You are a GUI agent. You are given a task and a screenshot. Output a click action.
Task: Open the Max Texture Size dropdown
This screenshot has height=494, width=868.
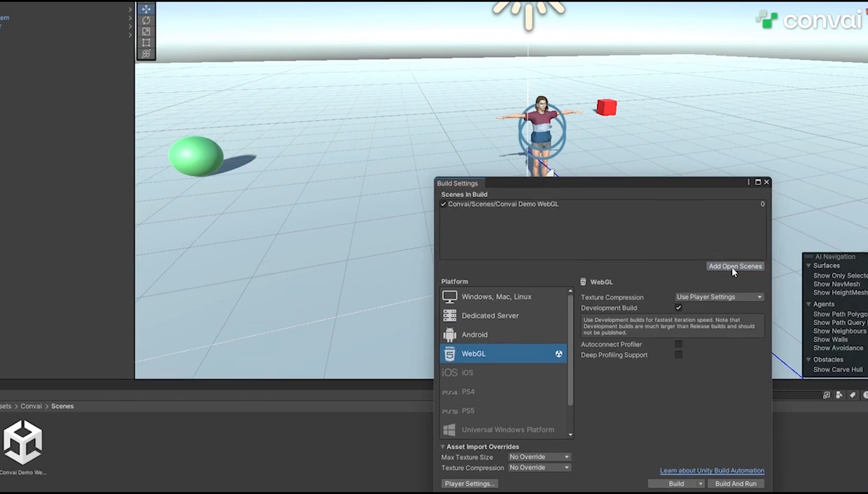pyautogui.click(x=539, y=457)
